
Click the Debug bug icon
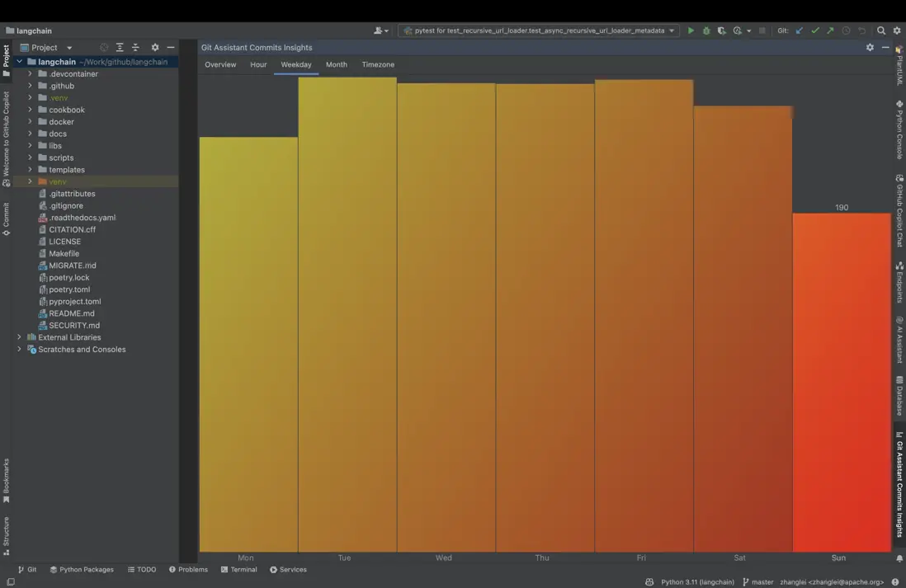coord(706,31)
